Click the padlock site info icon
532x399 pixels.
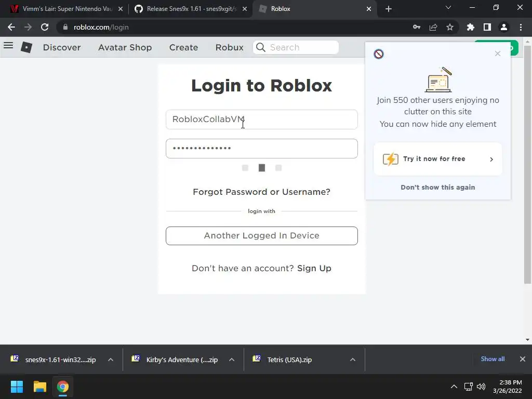click(x=65, y=27)
